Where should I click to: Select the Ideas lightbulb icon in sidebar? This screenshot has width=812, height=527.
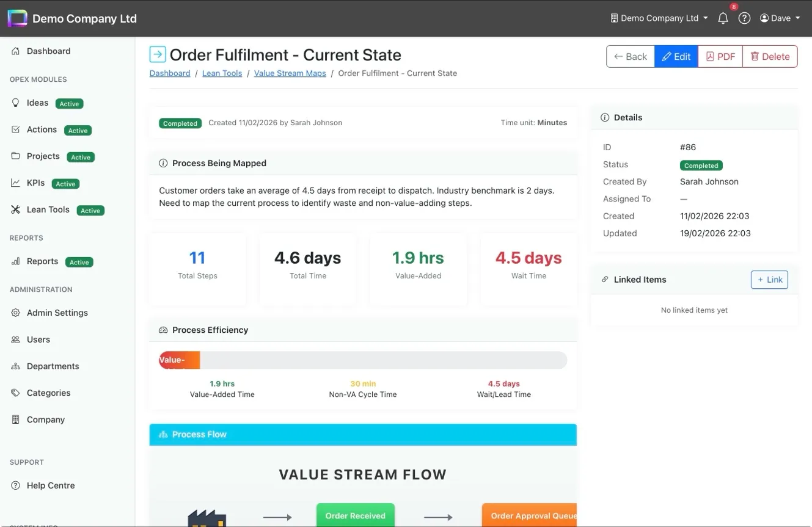(x=15, y=103)
